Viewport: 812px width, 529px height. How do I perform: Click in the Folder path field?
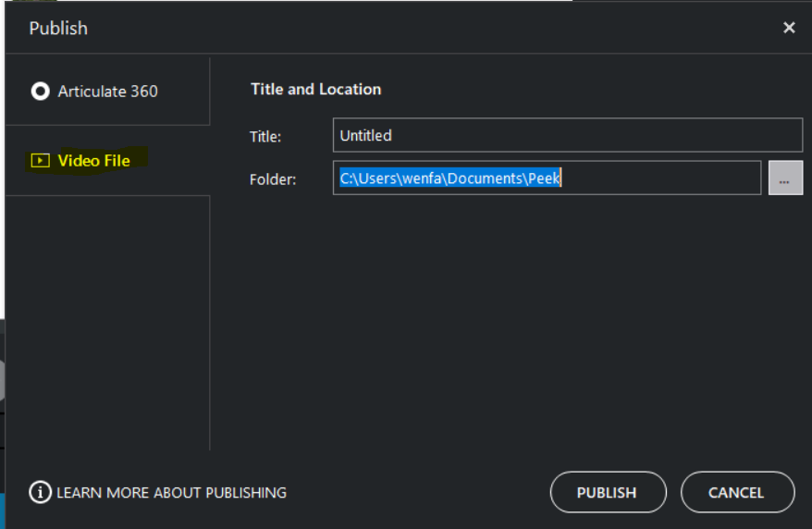coord(547,178)
